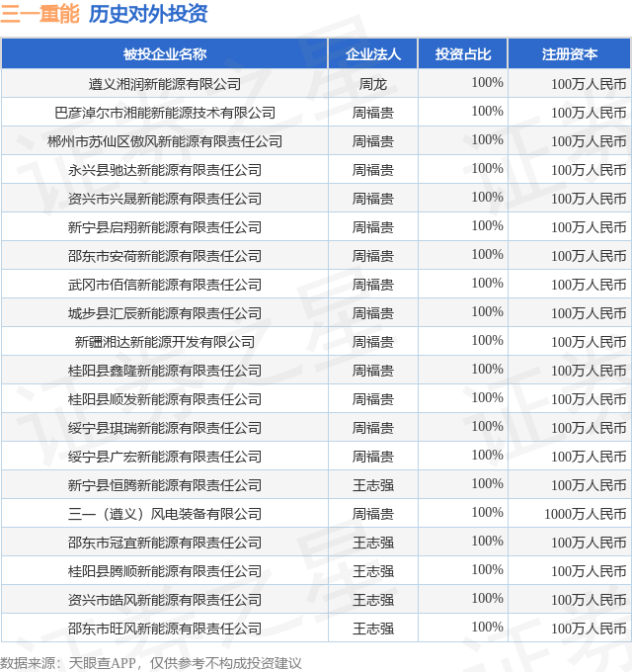Select 遵义湘润新能源有限公司 company name
Screen dimensions: 632x672
click(x=165, y=84)
